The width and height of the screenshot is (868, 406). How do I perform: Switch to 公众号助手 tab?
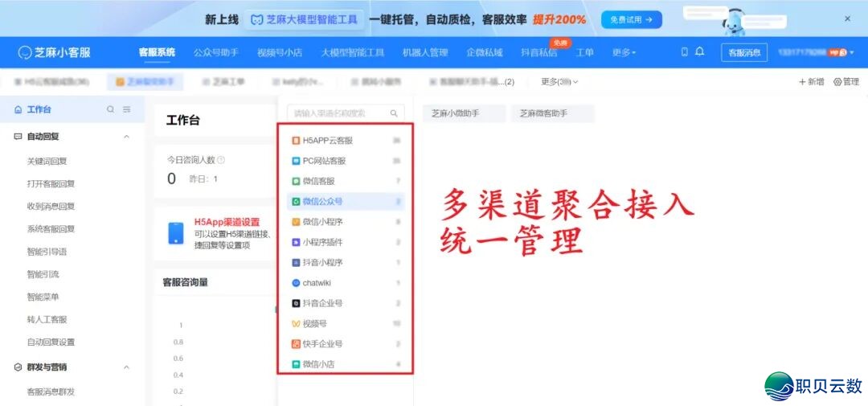point(216,52)
